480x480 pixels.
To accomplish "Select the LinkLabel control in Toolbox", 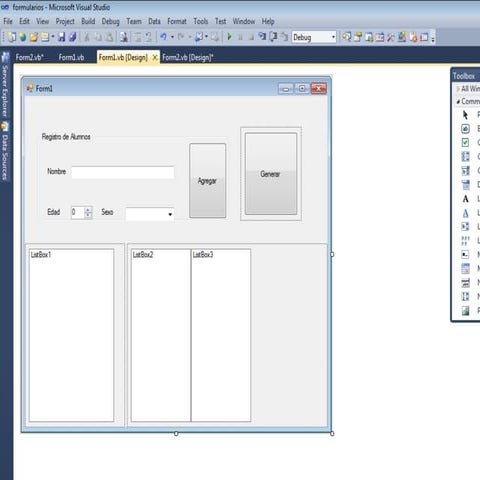I will [465, 213].
